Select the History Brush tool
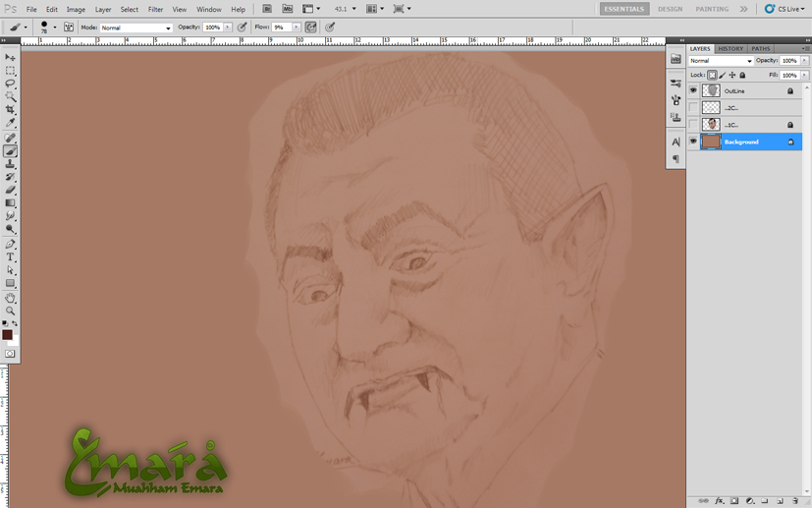Screen dimensions: 812x508 click(10, 177)
